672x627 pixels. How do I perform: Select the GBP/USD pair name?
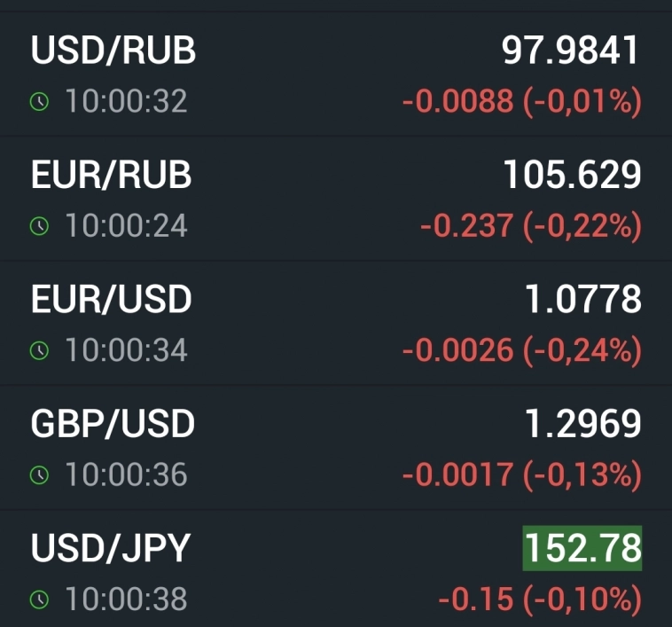113,425
